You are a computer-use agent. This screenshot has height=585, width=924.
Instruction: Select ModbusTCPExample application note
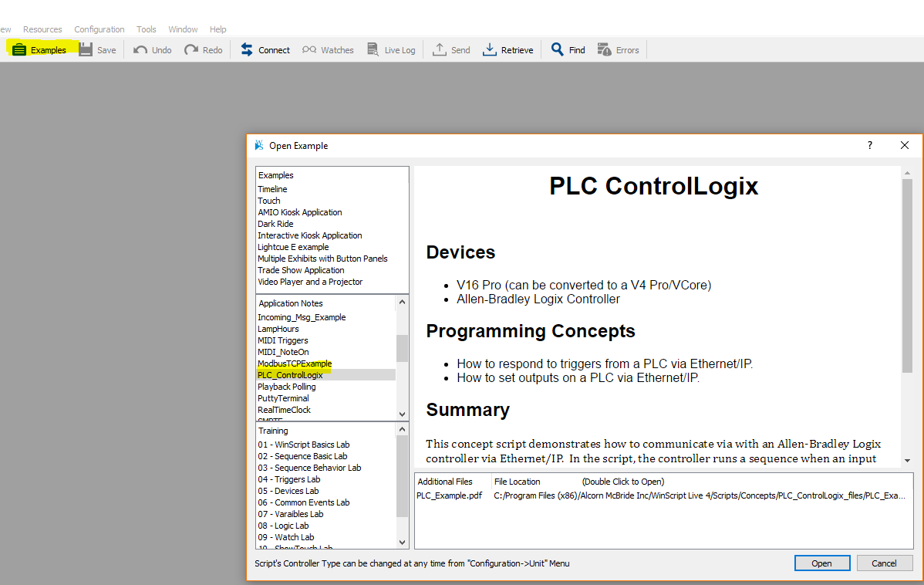(x=295, y=364)
